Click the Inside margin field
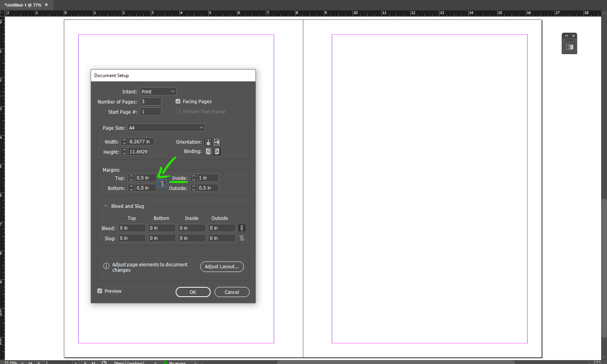607x364 pixels. [208, 178]
